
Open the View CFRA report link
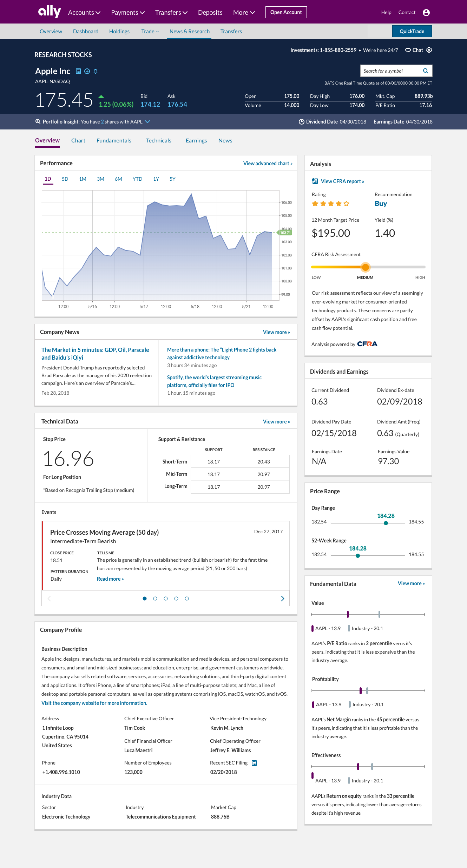[342, 181]
